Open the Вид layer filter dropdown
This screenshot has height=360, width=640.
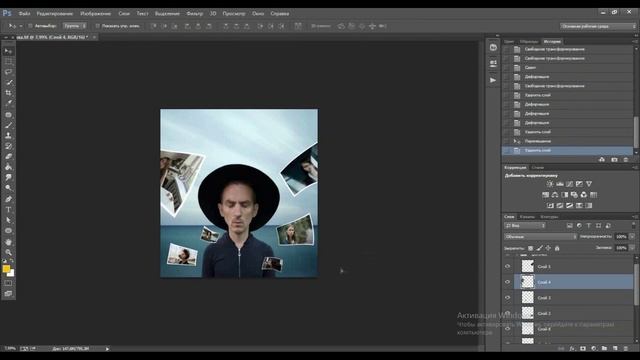pos(524,226)
